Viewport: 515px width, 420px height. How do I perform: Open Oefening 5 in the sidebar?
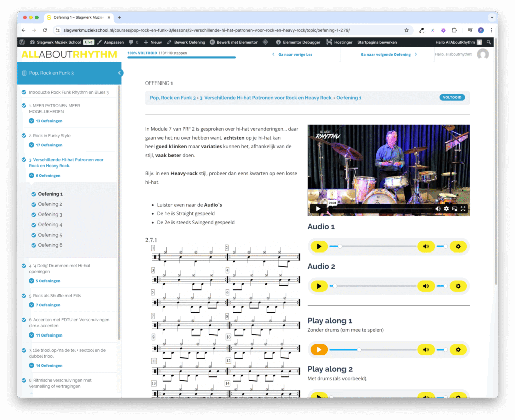click(50, 235)
